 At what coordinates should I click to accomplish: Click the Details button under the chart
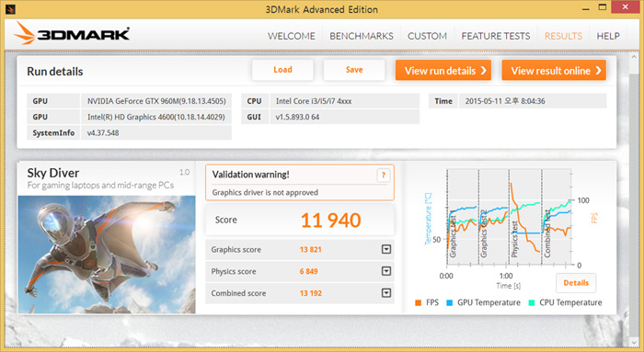point(576,283)
